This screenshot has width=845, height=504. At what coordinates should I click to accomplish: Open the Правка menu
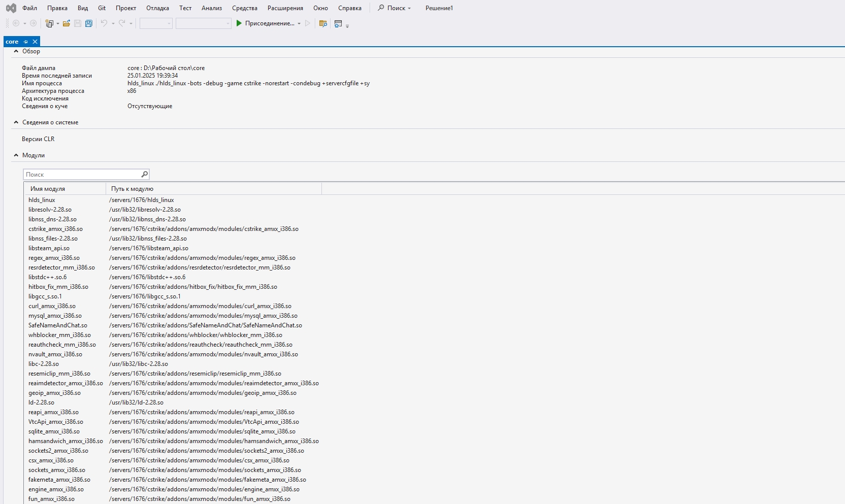[x=57, y=8]
